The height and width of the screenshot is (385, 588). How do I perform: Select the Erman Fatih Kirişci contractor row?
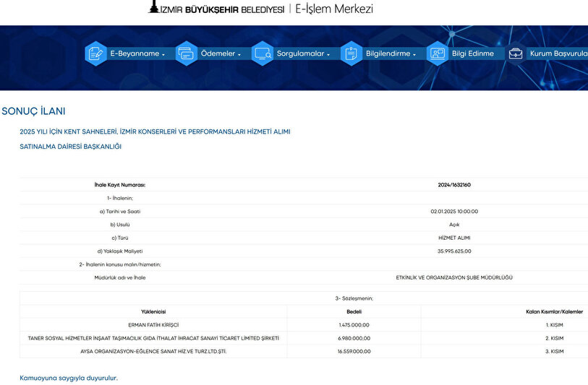[153, 325]
